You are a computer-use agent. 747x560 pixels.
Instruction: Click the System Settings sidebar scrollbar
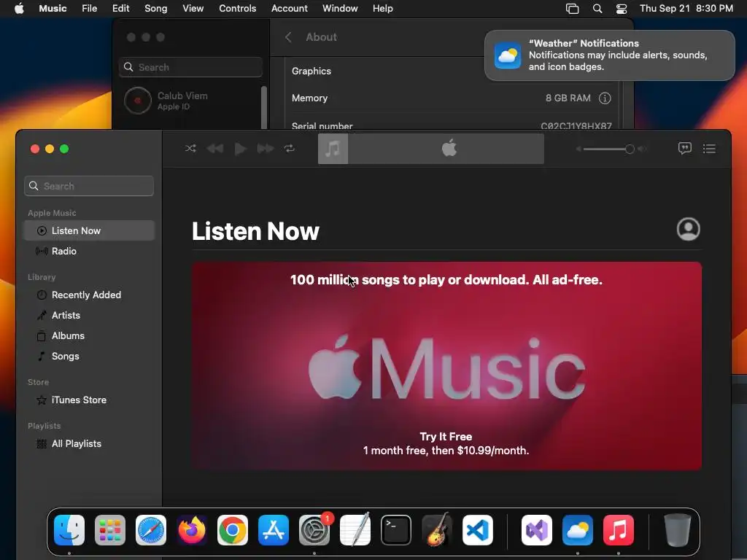[264, 108]
